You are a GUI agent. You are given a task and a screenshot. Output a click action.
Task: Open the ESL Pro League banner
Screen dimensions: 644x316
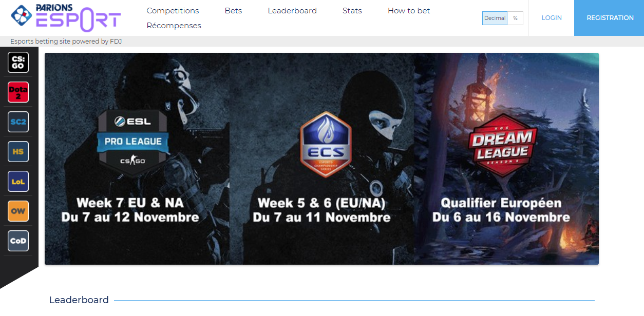(137, 159)
